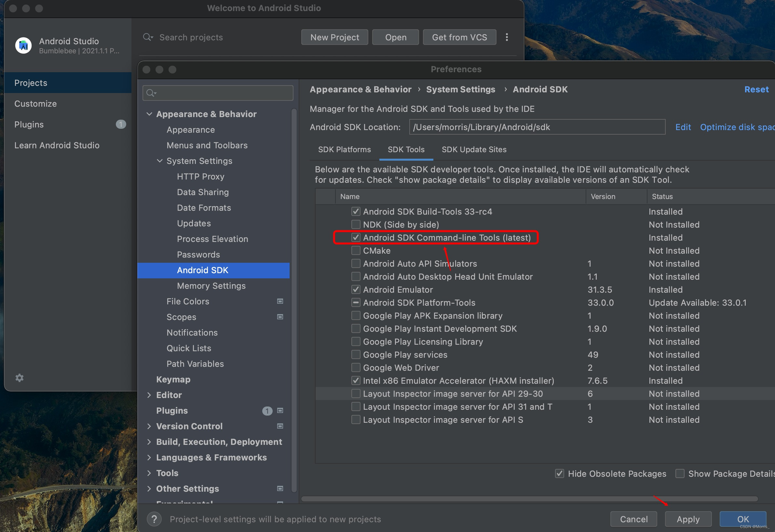Click the project-level icon beside Version Control
The image size is (775, 532).
coord(280,426)
